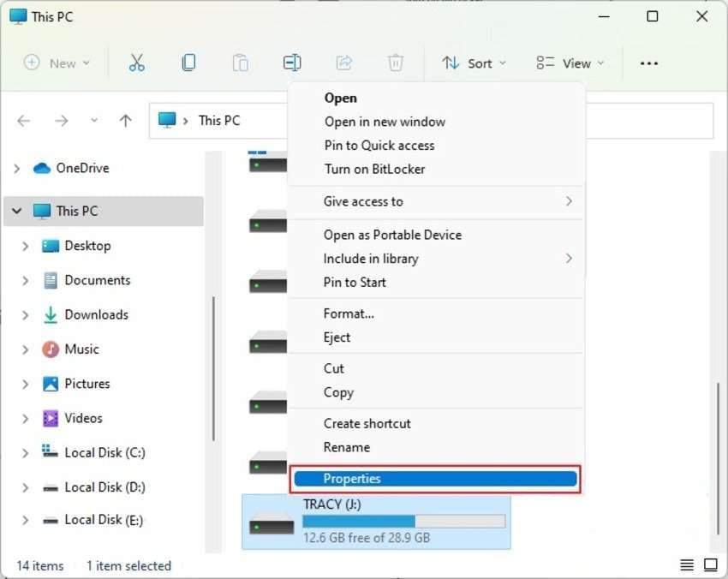Expand the Documents tree node
Screen dimensions: 728x579
(x=25, y=281)
